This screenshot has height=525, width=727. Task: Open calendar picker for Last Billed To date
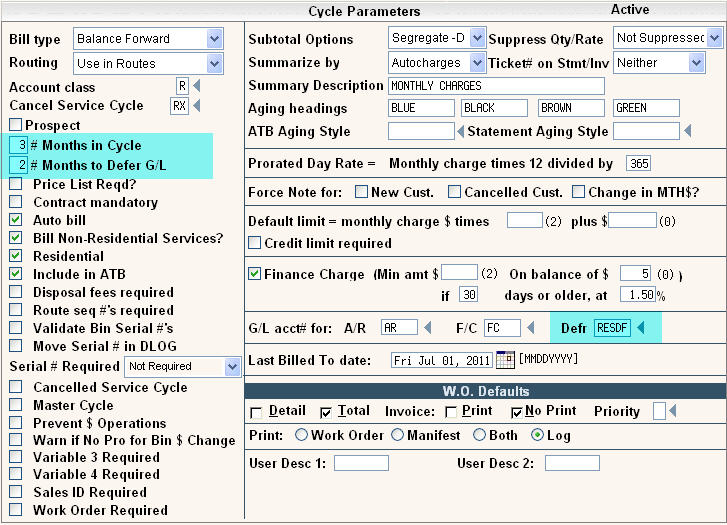click(505, 359)
